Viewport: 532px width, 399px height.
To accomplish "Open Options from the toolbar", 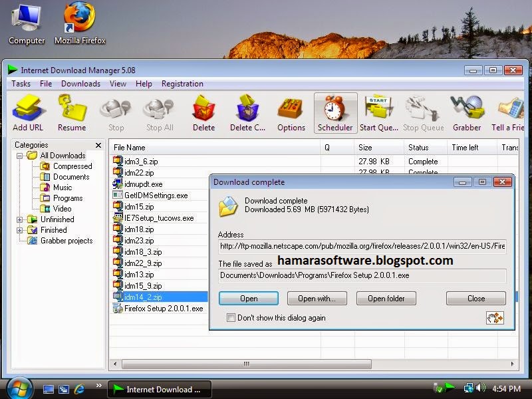I will (291, 113).
